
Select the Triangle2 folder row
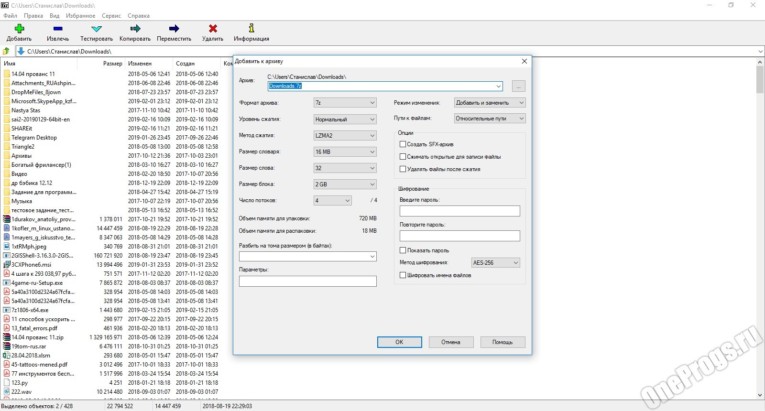click(x=111, y=146)
